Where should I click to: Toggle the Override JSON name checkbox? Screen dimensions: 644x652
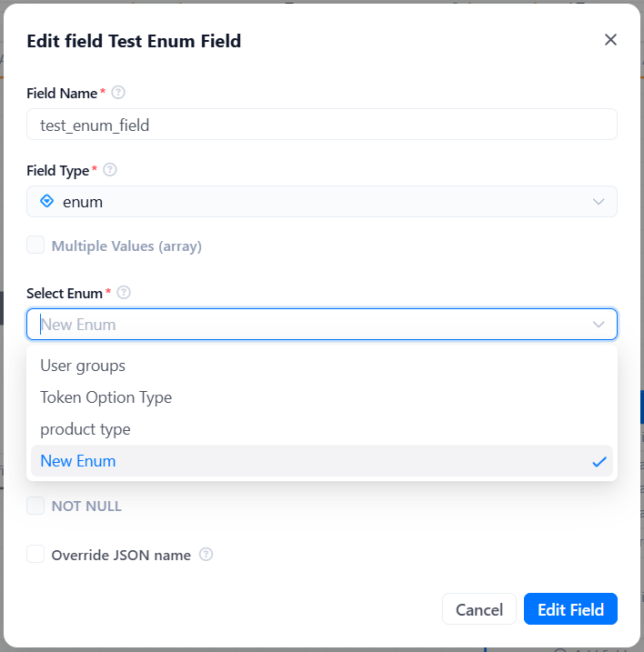[35, 555]
